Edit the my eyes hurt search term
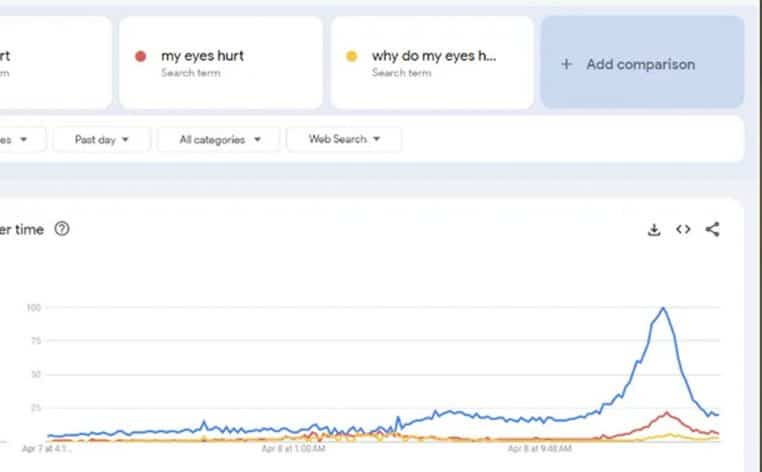This screenshot has height=472, width=762. (x=221, y=62)
